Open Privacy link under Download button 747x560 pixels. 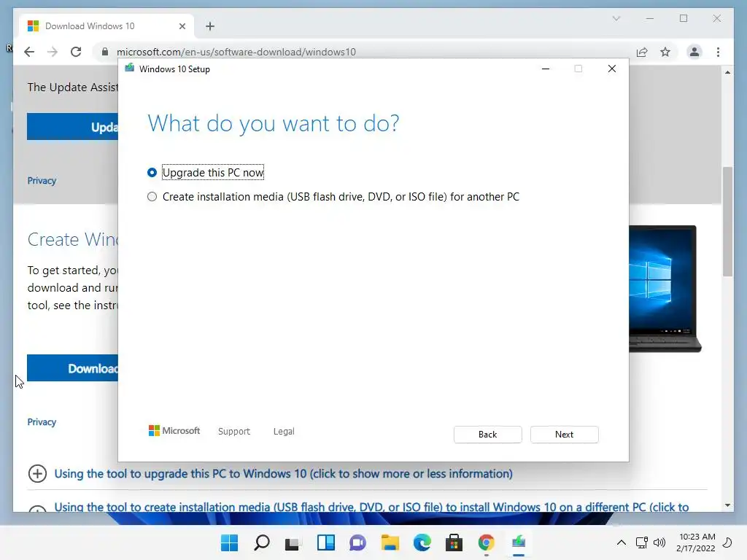pos(42,422)
